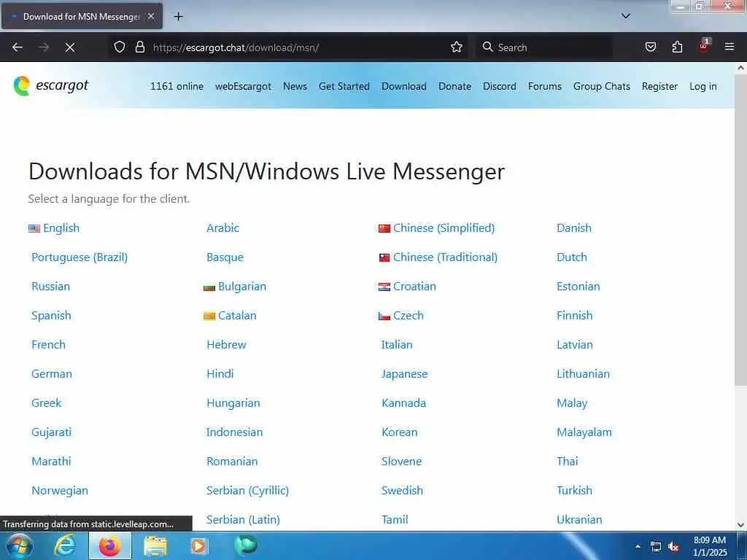Click the browser Search box
Image resolution: width=747 pixels, height=560 pixels.
tap(544, 47)
